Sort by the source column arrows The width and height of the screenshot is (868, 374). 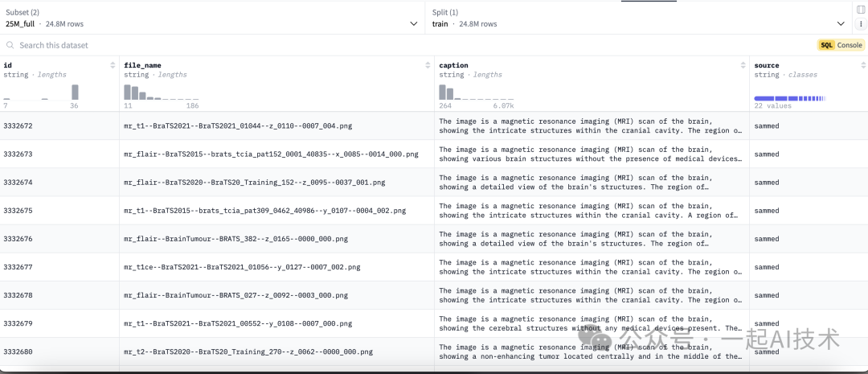(861, 65)
